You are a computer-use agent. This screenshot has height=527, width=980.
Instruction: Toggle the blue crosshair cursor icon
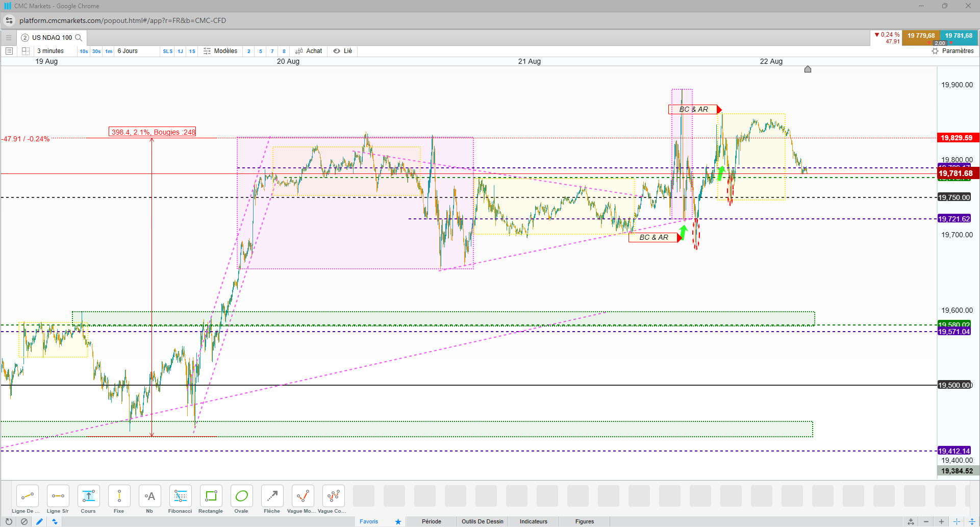[957, 521]
